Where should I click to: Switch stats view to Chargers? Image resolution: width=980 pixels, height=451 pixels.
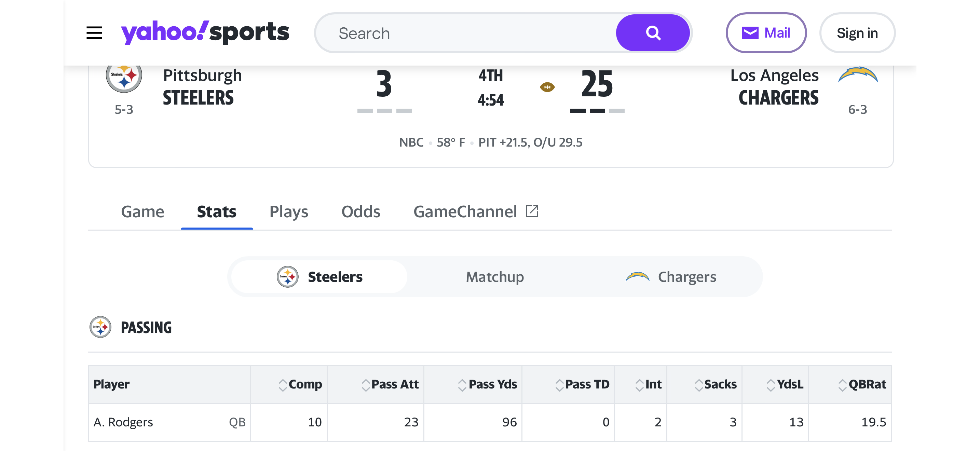tap(671, 277)
